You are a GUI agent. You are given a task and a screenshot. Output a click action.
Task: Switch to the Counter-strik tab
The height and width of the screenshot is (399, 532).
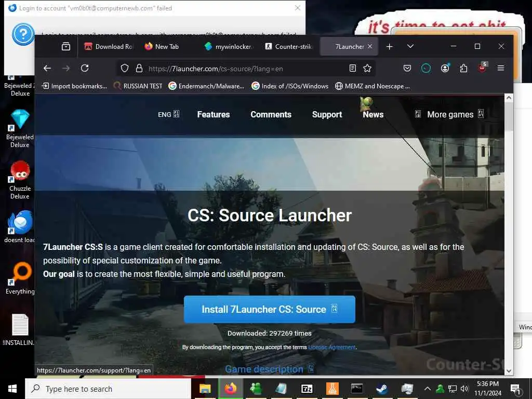(289, 46)
